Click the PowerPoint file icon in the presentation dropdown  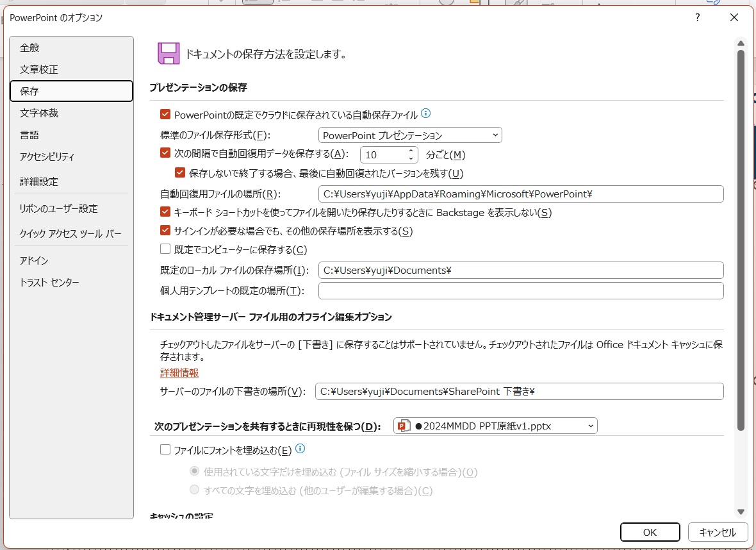pos(403,426)
